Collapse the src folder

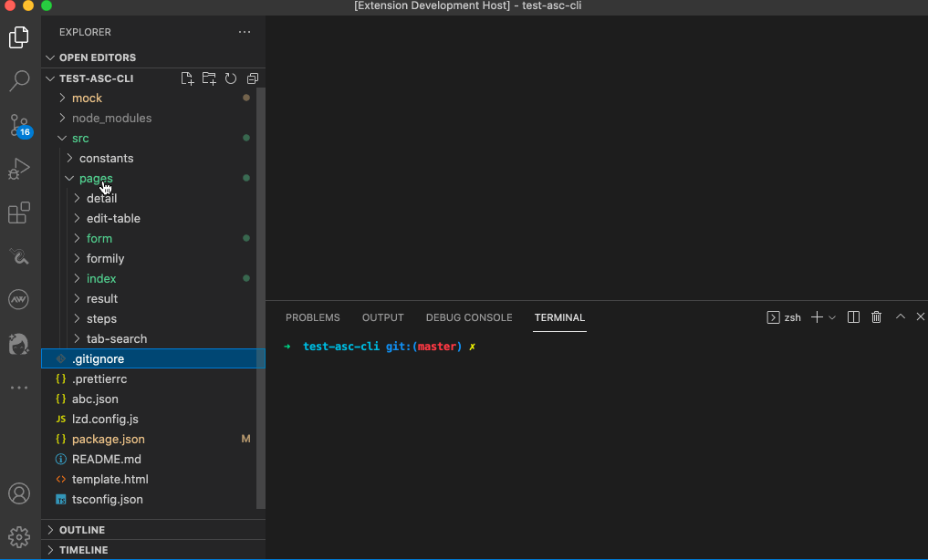click(149, 139)
